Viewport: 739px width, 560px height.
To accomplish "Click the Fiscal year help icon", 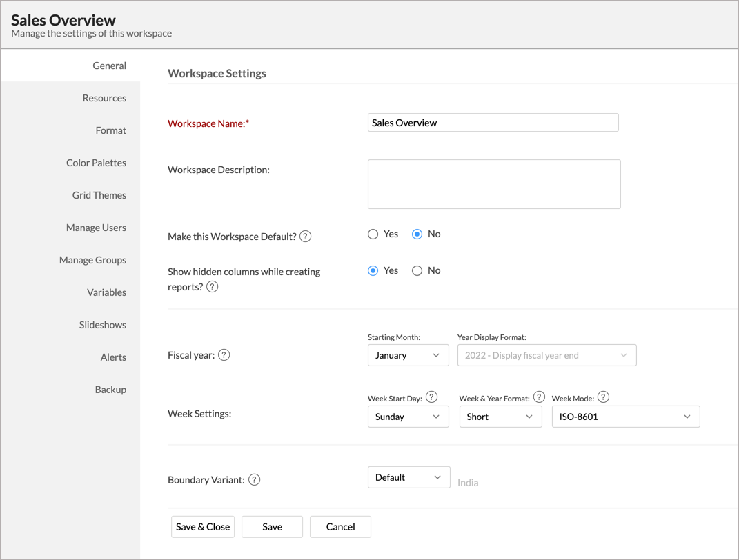I will [x=224, y=355].
